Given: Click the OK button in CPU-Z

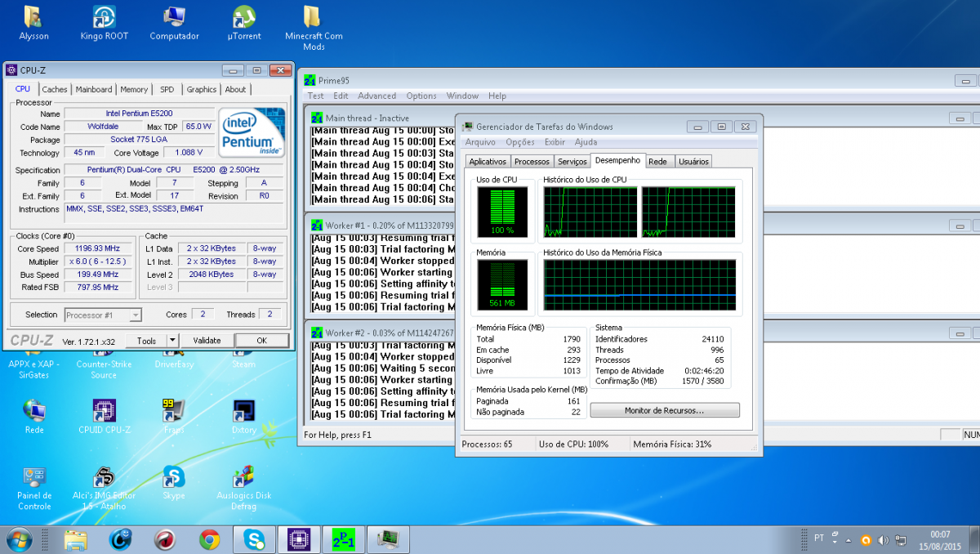Looking at the screenshot, I should click(x=261, y=341).
